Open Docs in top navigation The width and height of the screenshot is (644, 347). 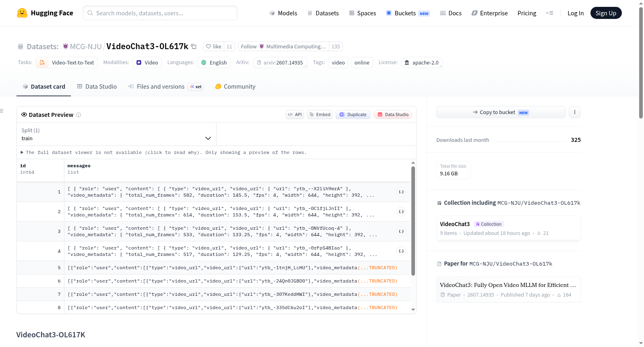coord(451,13)
